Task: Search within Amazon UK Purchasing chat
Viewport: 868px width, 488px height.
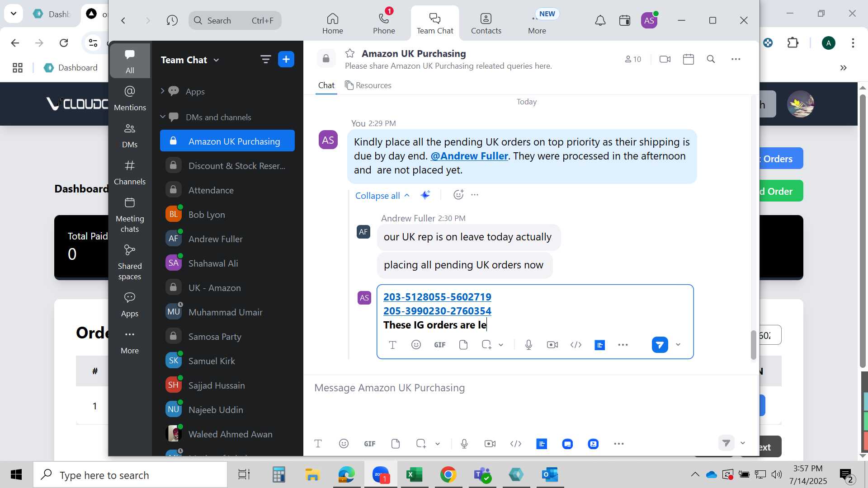Action: 711,59
